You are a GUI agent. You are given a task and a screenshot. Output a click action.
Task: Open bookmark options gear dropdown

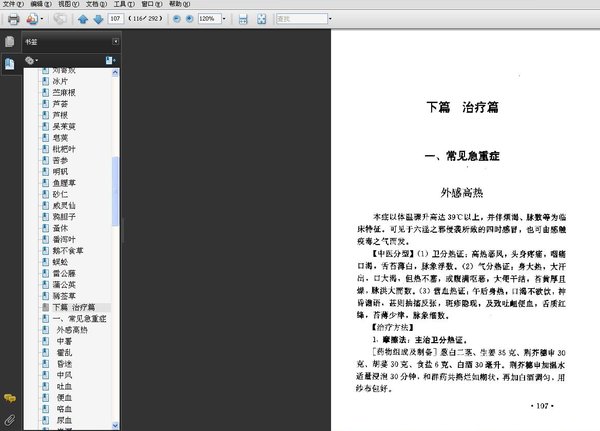click(31, 60)
